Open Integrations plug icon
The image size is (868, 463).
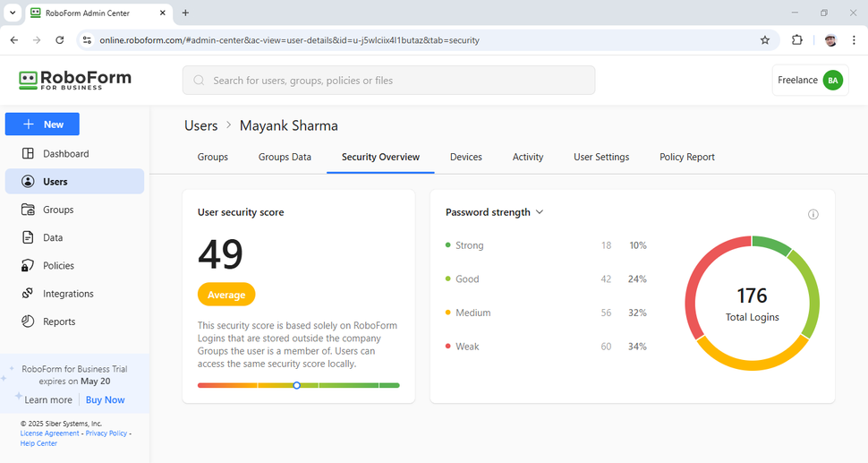coord(28,294)
